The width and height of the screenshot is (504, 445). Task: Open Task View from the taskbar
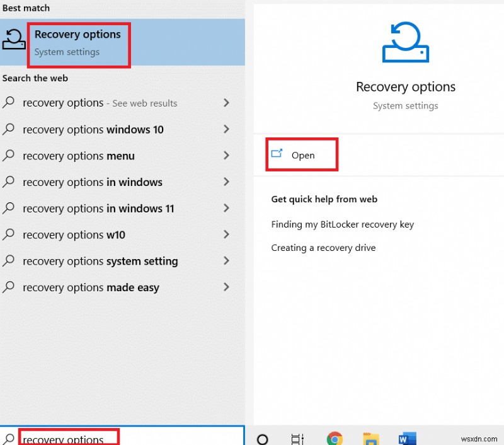(297, 438)
